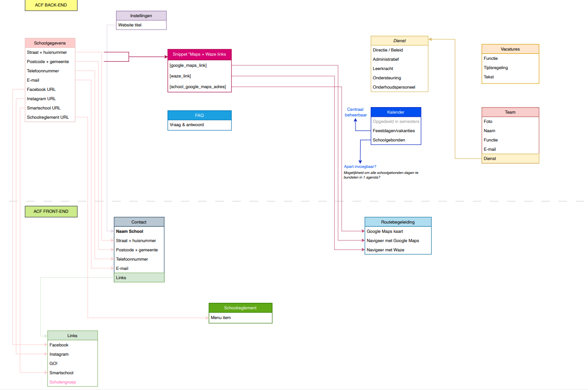Select the Schoolgegevens table header
This screenshot has height=390, width=588.
click(50, 43)
